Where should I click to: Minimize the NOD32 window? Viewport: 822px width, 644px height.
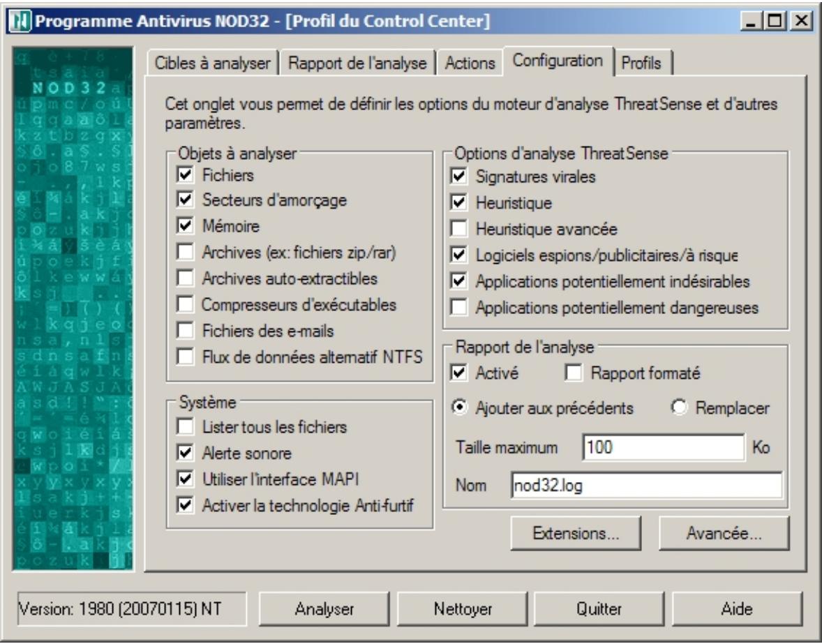(x=752, y=22)
